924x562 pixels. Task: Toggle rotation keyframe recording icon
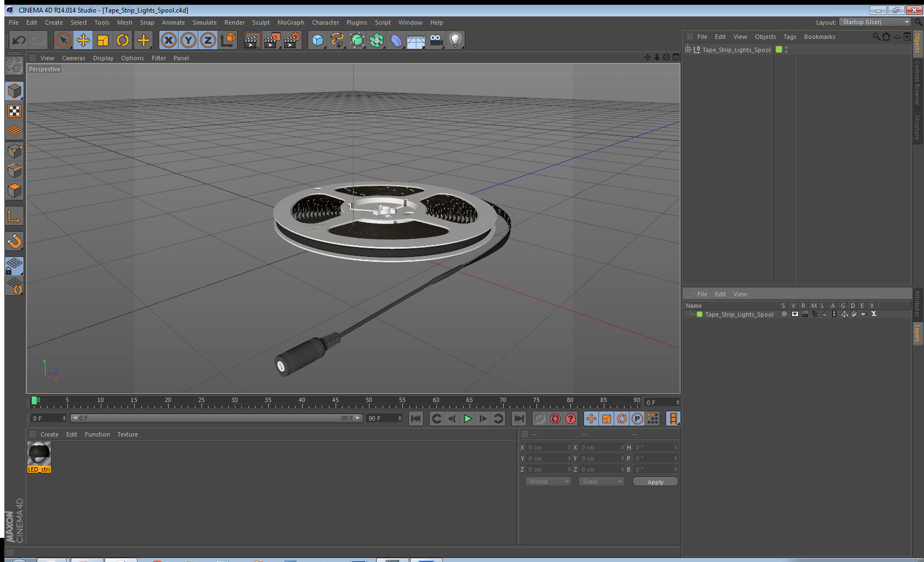622,418
